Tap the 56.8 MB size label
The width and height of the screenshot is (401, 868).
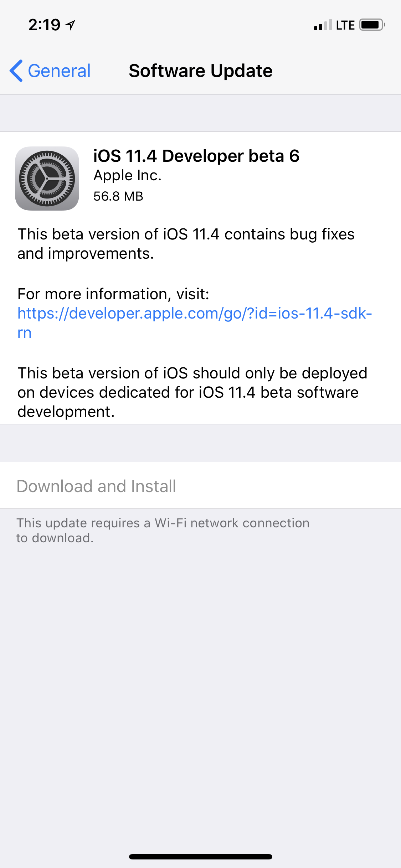(118, 196)
